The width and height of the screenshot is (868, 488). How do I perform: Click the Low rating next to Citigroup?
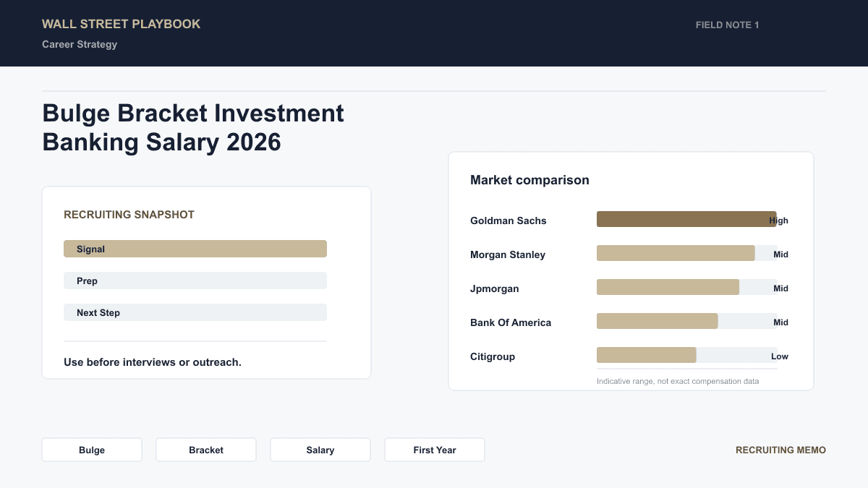pos(780,356)
